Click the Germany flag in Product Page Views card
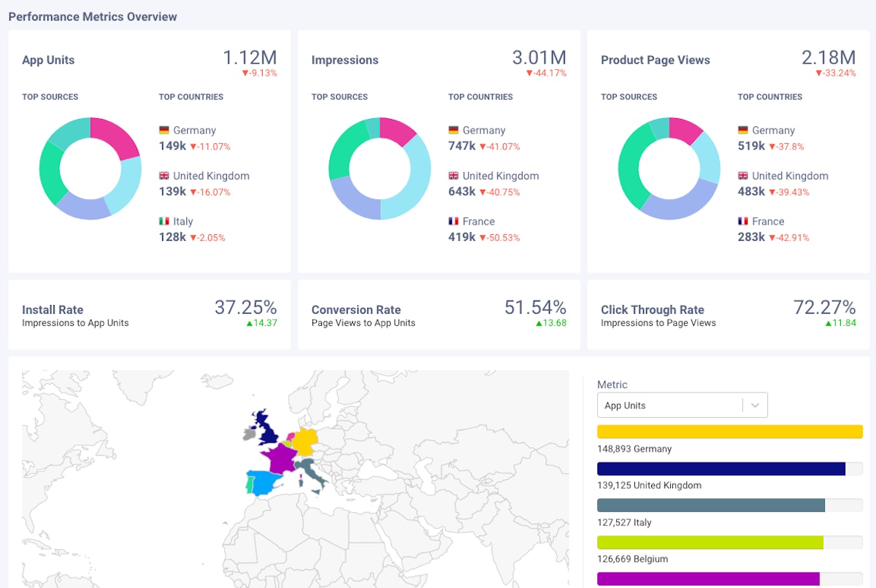This screenshot has width=876, height=588. [743, 130]
